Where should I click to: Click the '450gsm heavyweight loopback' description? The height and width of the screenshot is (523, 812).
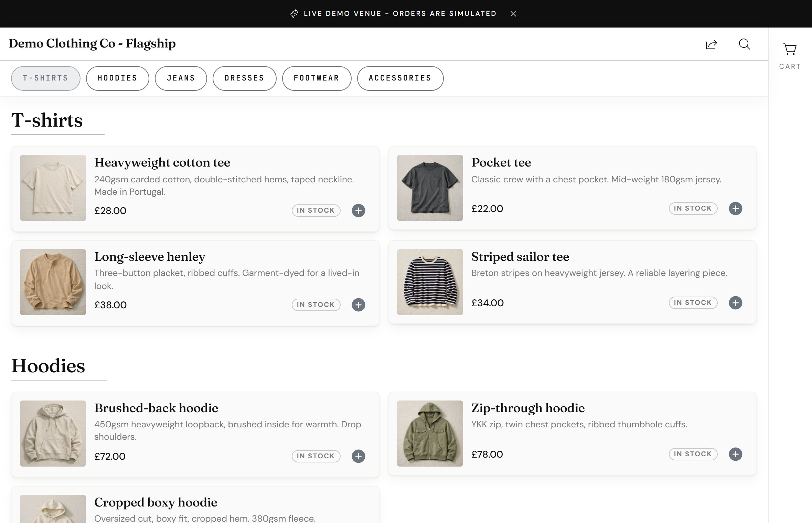coord(228,430)
